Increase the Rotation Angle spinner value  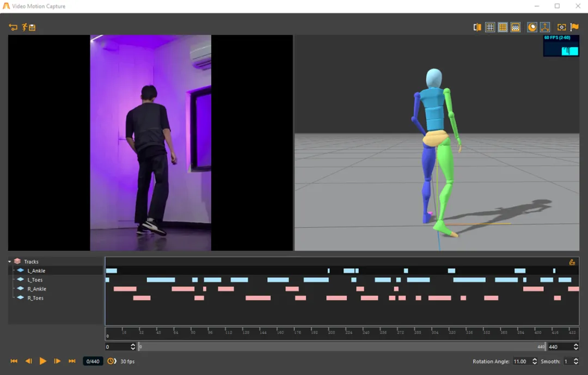coord(534,359)
